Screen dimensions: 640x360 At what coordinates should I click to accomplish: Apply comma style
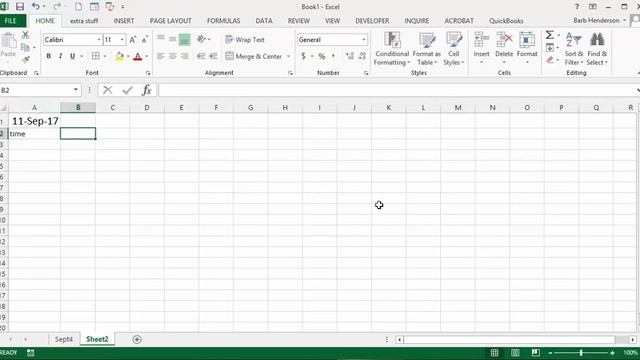click(x=333, y=56)
